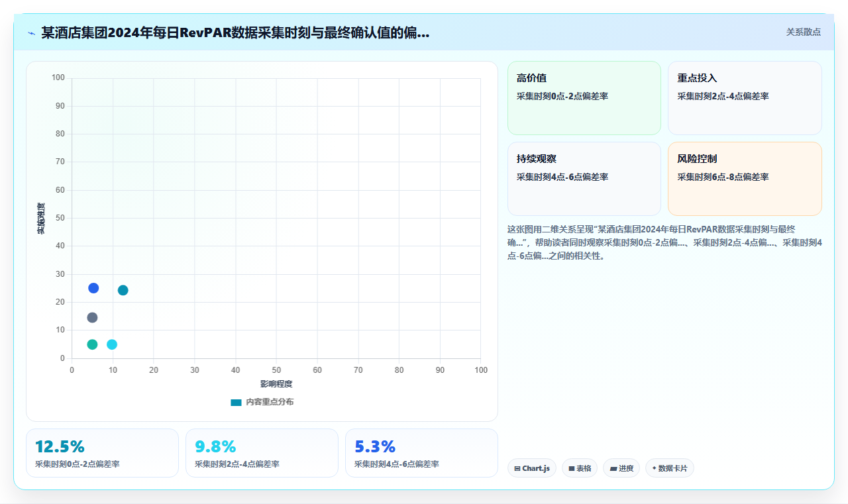The height and width of the screenshot is (504, 848).
Task: Click the lightning icon beside the title
Action: [31, 33]
